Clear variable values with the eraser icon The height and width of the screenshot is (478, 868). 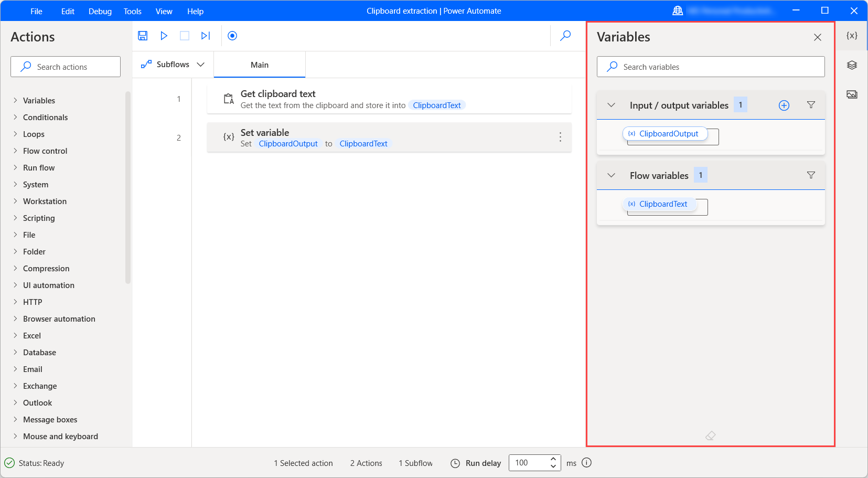(711, 435)
